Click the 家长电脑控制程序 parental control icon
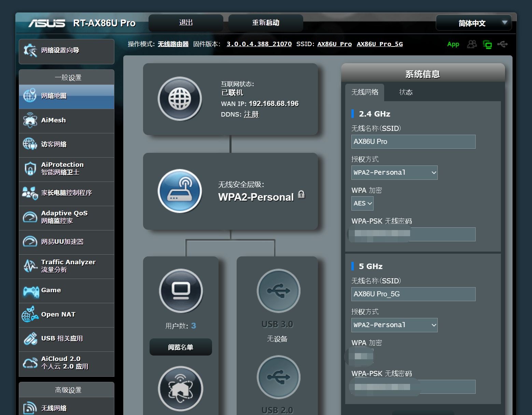The width and height of the screenshot is (532, 415). tap(30, 193)
